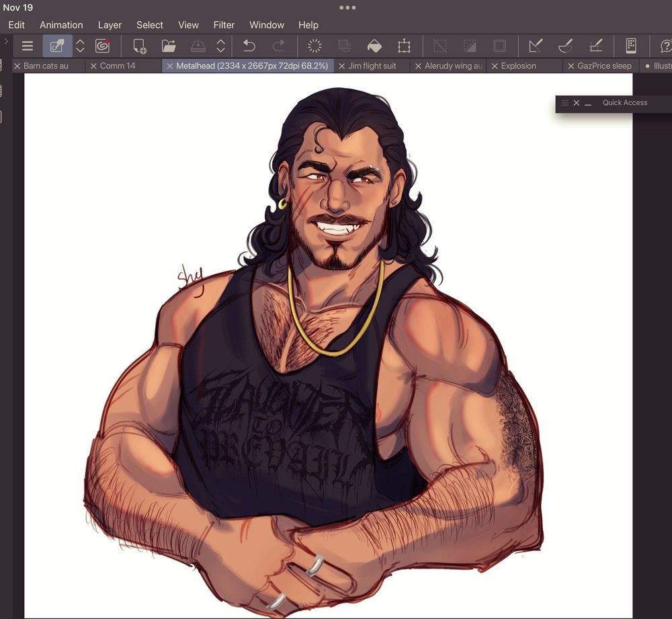Expand the up-down arrows beside the edit mode icon

coord(80,46)
